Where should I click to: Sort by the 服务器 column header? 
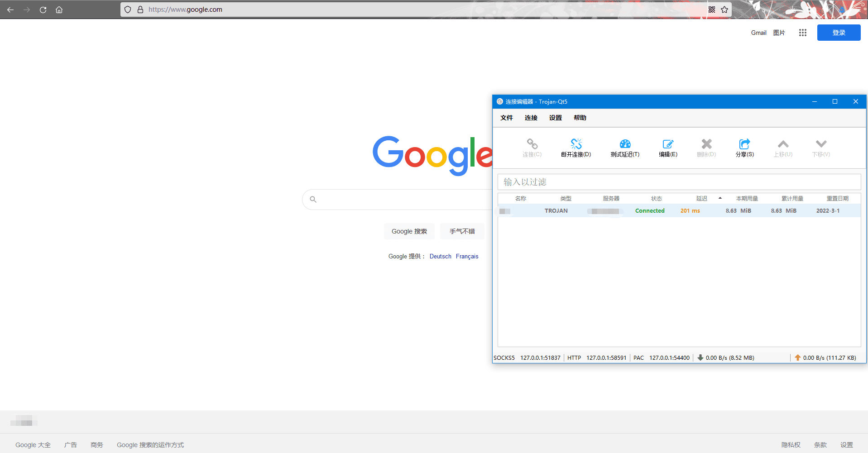611,198
